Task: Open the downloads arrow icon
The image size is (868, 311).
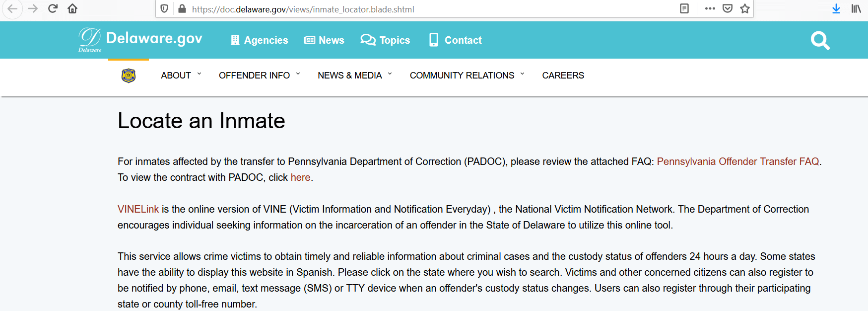Action: coord(836,9)
